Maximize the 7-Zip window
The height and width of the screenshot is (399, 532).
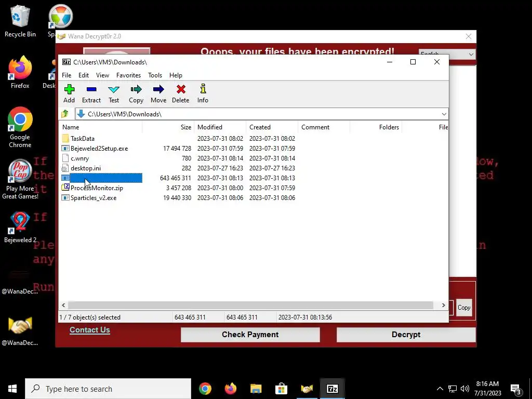click(x=413, y=62)
